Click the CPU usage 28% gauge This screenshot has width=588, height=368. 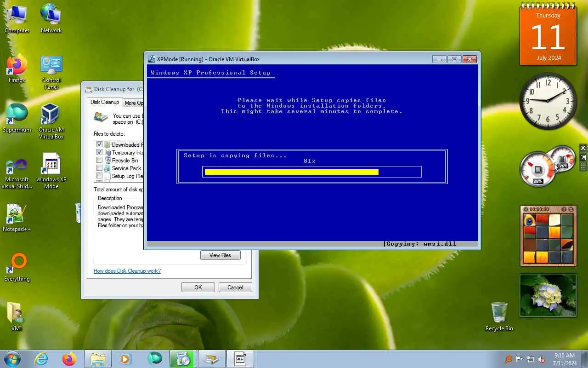click(537, 169)
